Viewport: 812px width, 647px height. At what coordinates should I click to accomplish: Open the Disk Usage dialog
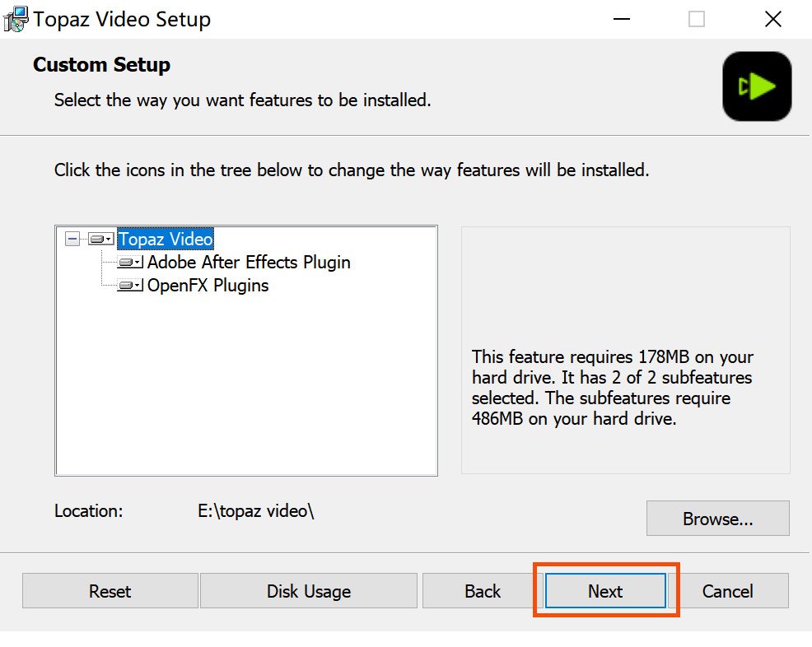[308, 591]
